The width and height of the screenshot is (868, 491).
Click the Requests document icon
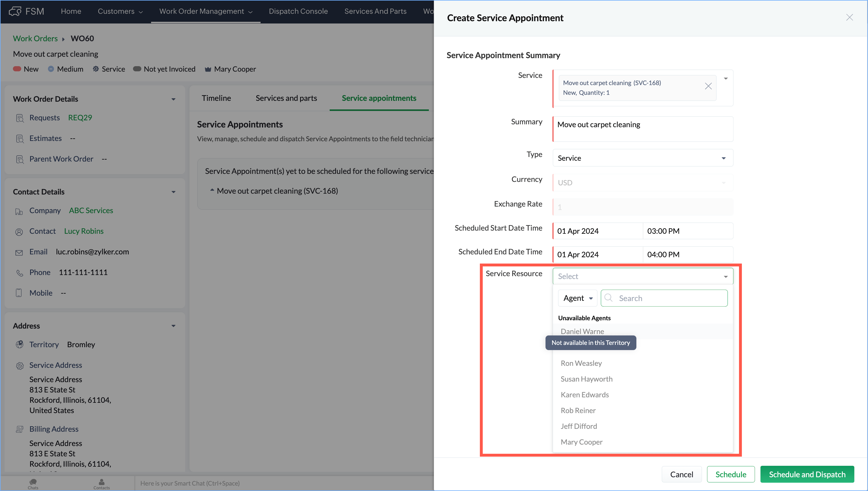tap(20, 118)
